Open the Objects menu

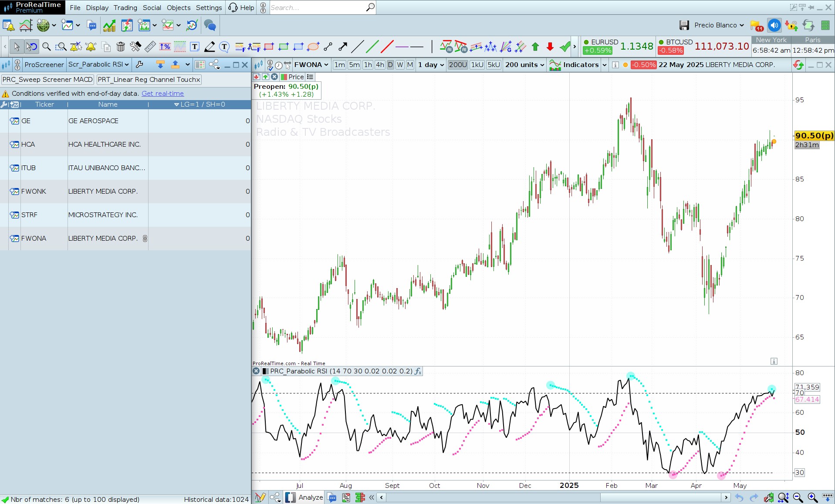click(179, 7)
